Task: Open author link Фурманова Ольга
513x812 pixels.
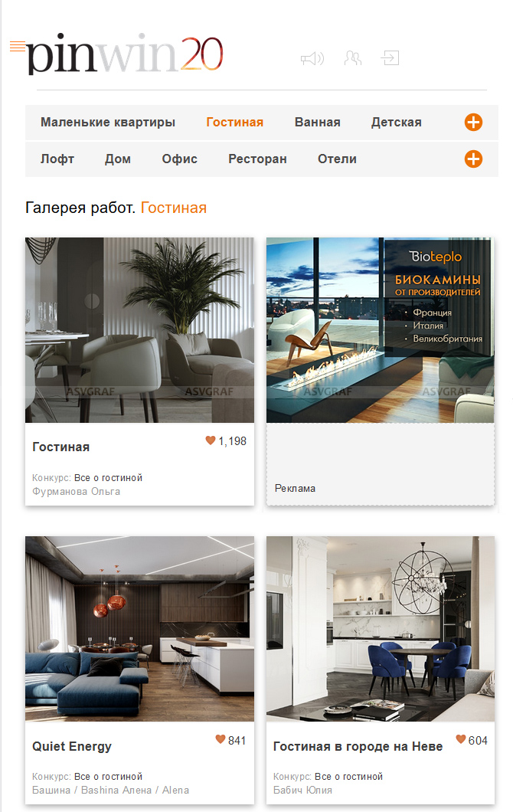Action: click(x=76, y=492)
